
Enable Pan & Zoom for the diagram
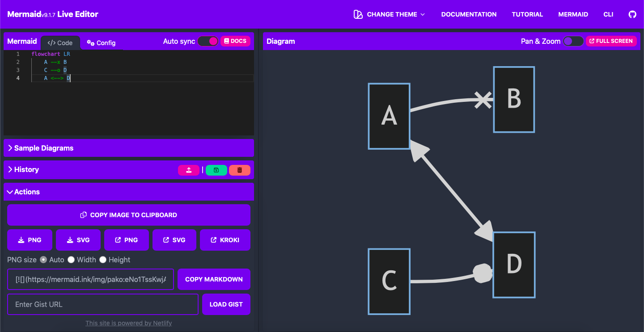pos(572,41)
